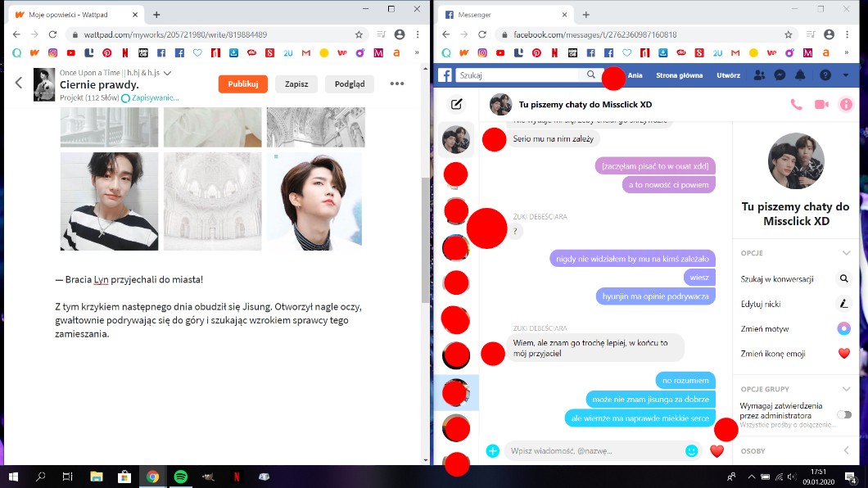Open the story chapter dropdown in Wattpad

pyautogui.click(x=168, y=73)
